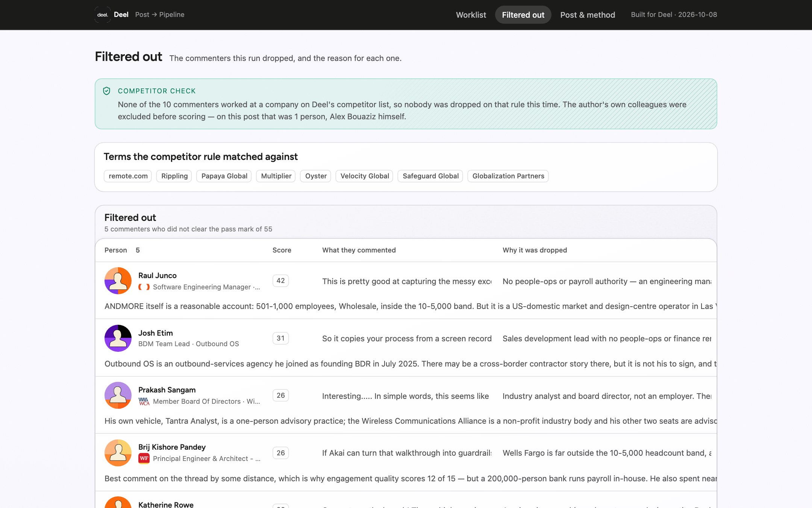Open the Post & method tab
Image resolution: width=812 pixels, height=508 pixels.
[588, 15]
